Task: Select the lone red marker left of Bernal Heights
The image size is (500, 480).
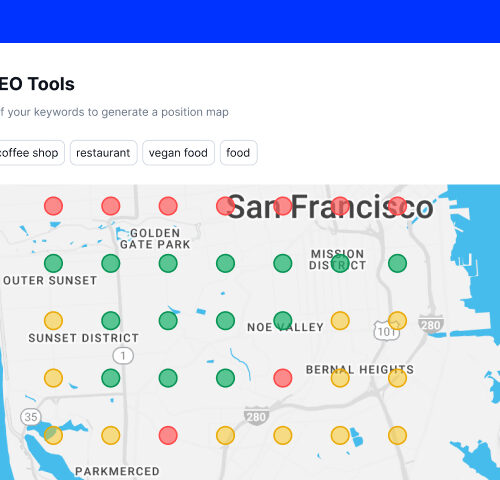Action: [x=283, y=378]
